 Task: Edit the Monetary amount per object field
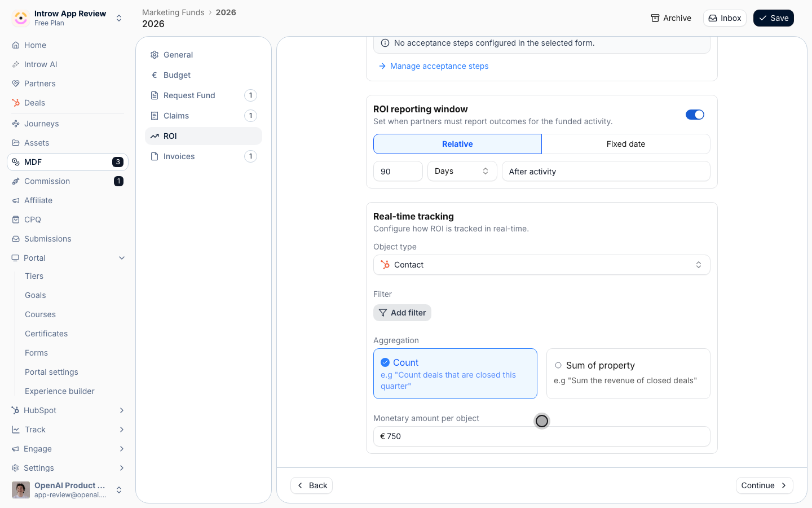point(542,436)
